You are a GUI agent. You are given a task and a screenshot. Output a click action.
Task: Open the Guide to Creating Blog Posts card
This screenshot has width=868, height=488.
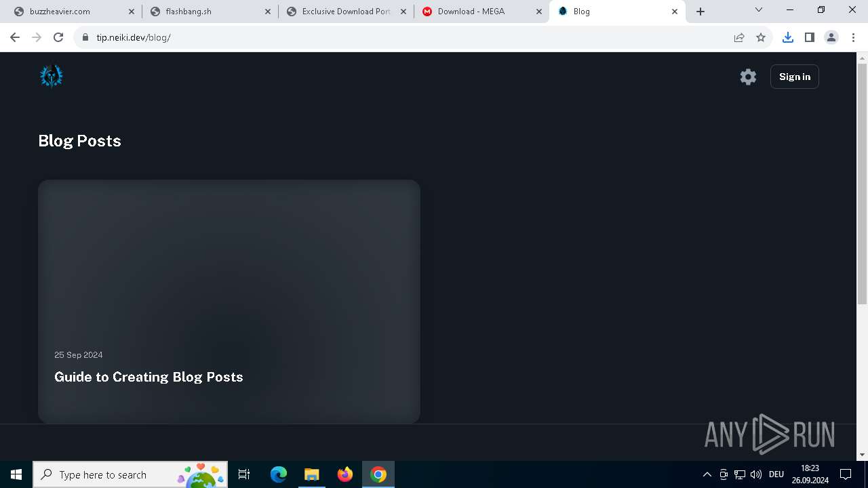coord(229,302)
